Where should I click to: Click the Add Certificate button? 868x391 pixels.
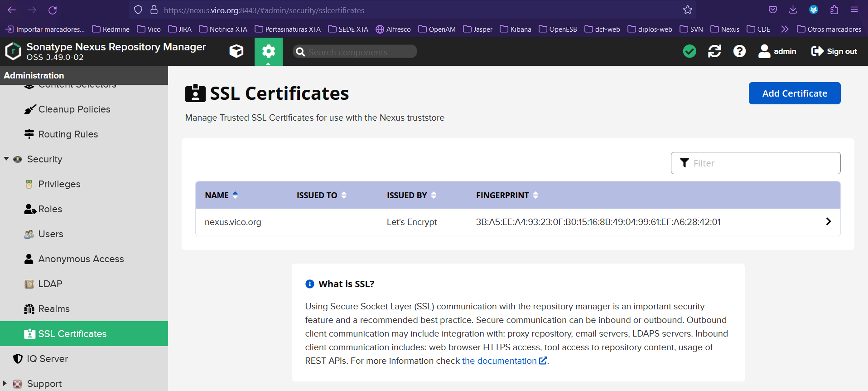(x=795, y=93)
